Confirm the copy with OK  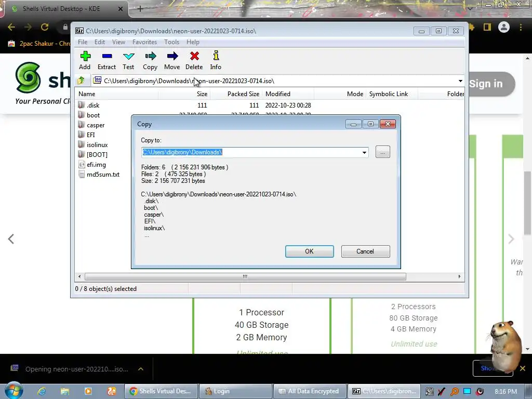[x=310, y=251]
